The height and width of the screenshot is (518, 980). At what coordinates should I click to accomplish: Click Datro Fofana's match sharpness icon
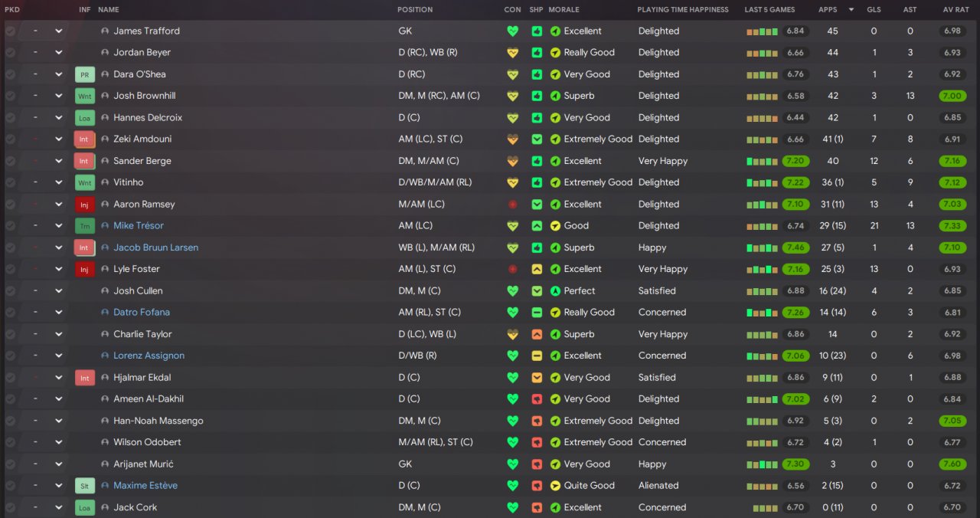click(537, 313)
